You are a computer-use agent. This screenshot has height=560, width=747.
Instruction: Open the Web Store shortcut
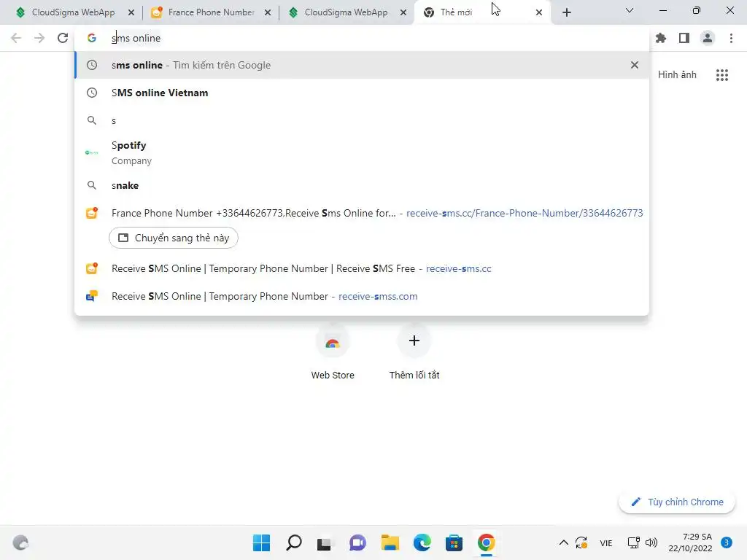tap(333, 353)
